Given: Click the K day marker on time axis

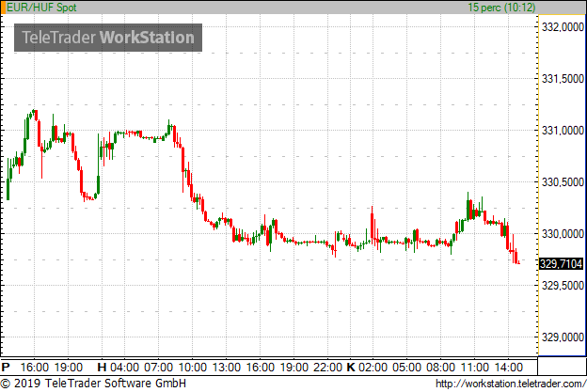Looking at the screenshot, I should click(351, 368).
